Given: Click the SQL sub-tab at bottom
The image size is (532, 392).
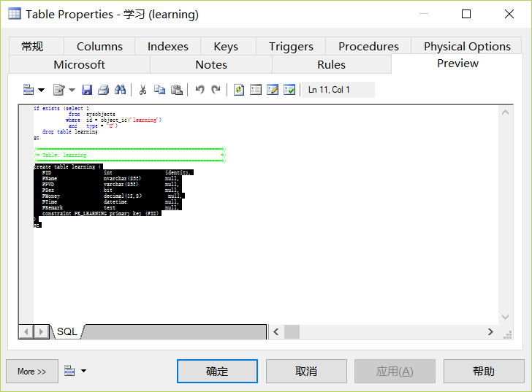Looking at the screenshot, I should coord(67,331).
